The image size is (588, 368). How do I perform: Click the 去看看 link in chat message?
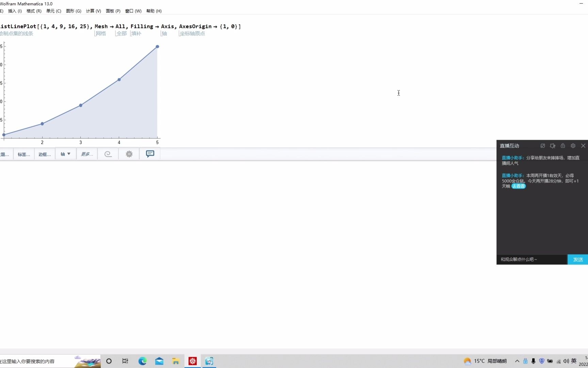[519, 186]
